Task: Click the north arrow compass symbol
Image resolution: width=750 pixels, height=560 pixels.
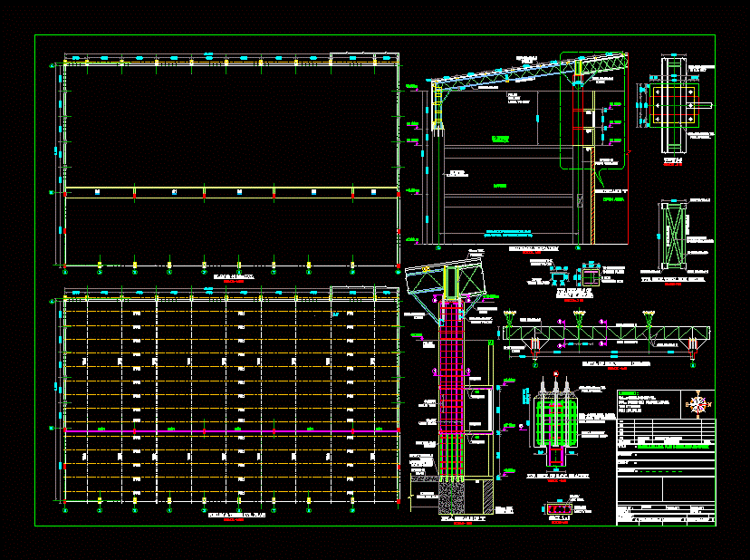Action: pyautogui.click(x=697, y=404)
